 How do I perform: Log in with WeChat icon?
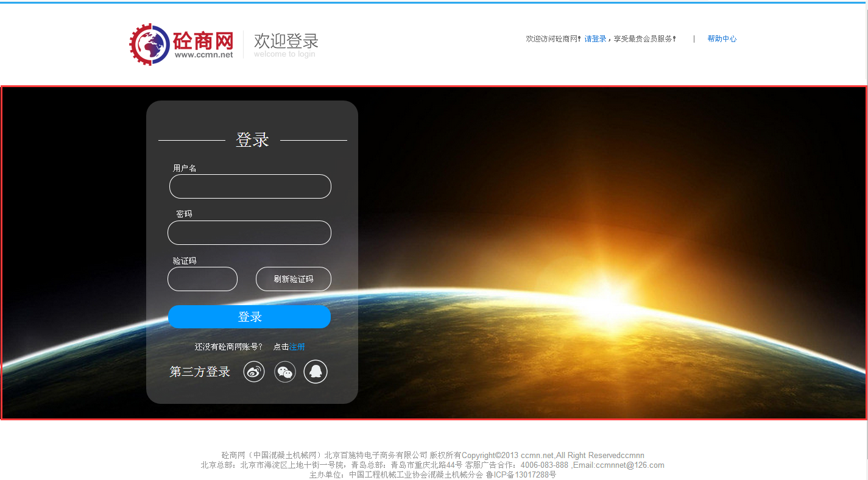click(x=284, y=372)
